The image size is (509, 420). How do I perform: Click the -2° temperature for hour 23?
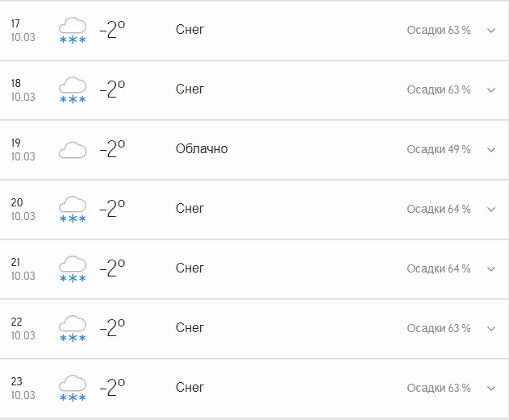point(112,387)
